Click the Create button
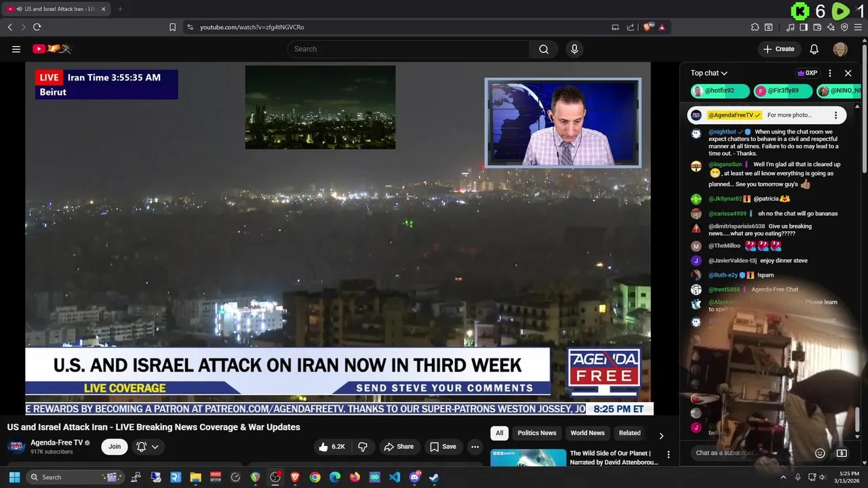The width and height of the screenshot is (868, 488). (x=778, y=49)
